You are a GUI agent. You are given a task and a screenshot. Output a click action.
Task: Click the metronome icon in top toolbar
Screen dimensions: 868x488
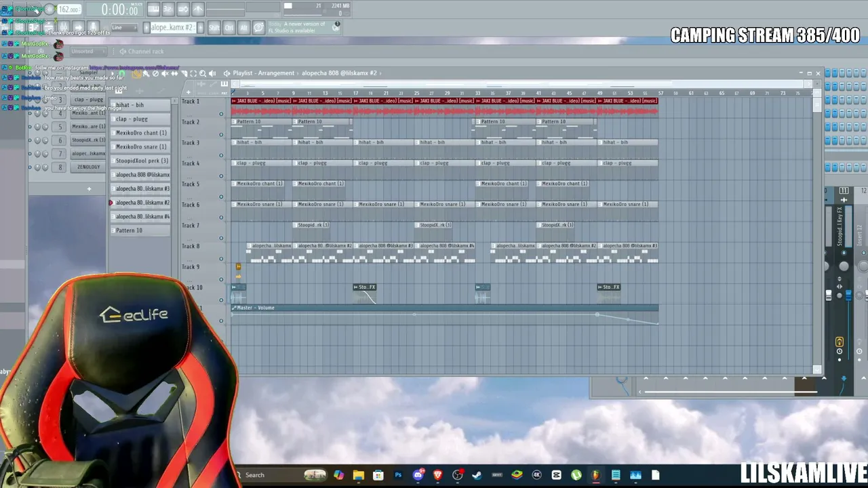point(198,9)
